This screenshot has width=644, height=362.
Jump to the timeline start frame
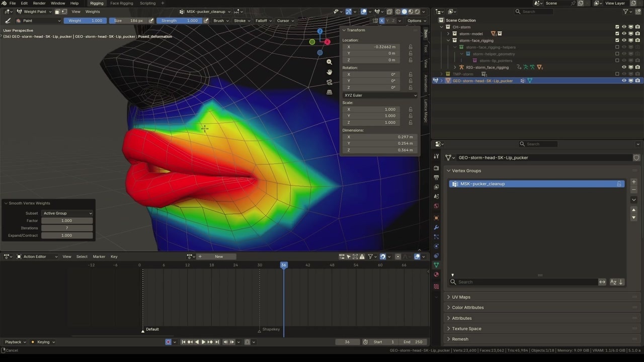(x=183, y=342)
